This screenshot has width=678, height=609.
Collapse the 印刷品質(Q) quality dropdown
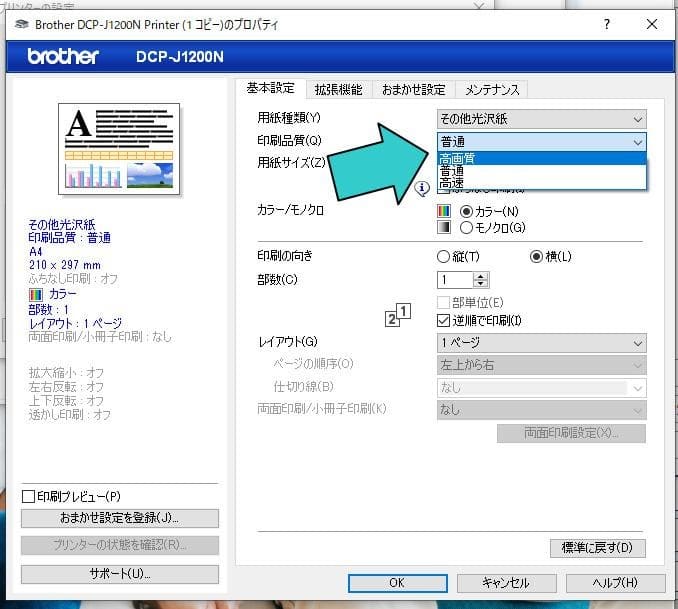(x=542, y=141)
